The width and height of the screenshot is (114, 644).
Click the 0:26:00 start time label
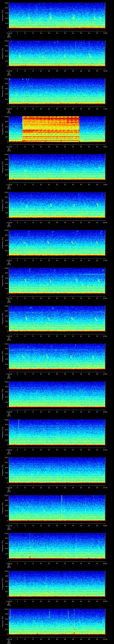click(9, 487)
